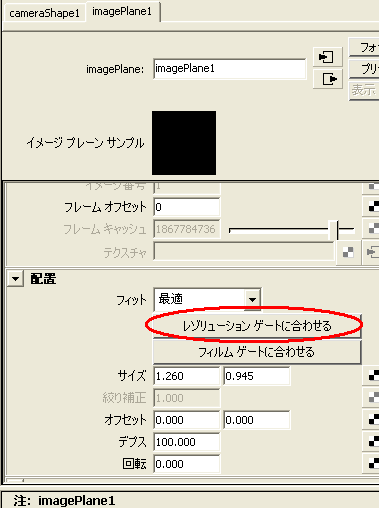
Task: Click the checker map icon beside デプス
Action: (x=371, y=442)
